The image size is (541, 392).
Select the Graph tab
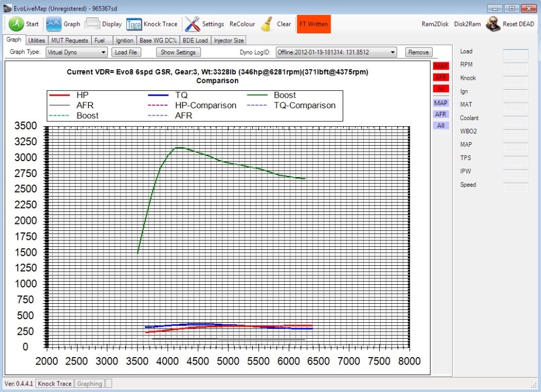(x=14, y=40)
